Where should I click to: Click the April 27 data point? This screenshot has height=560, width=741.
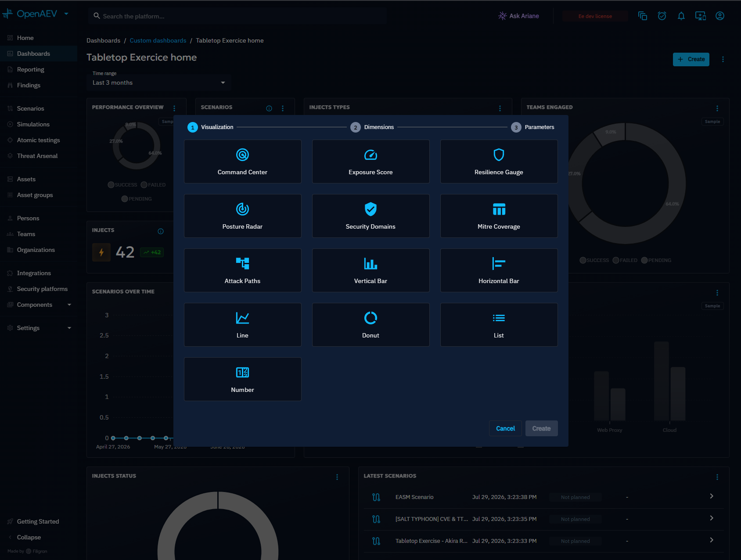[x=113, y=438]
